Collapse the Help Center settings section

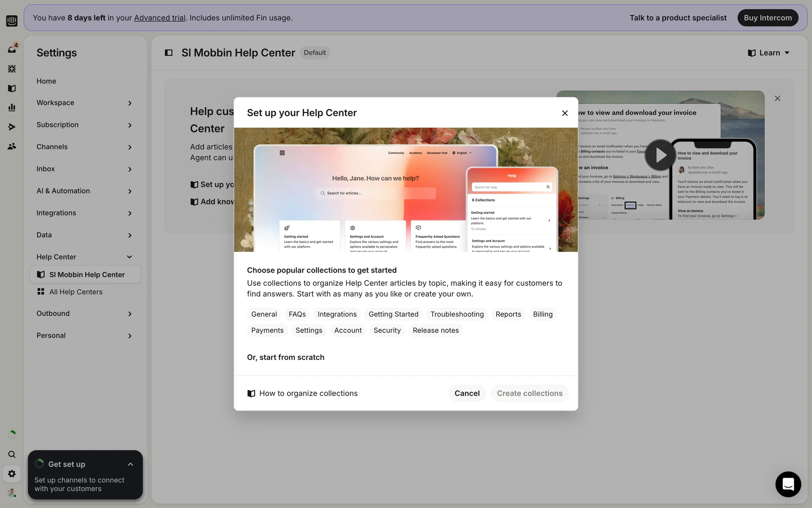pos(84,257)
